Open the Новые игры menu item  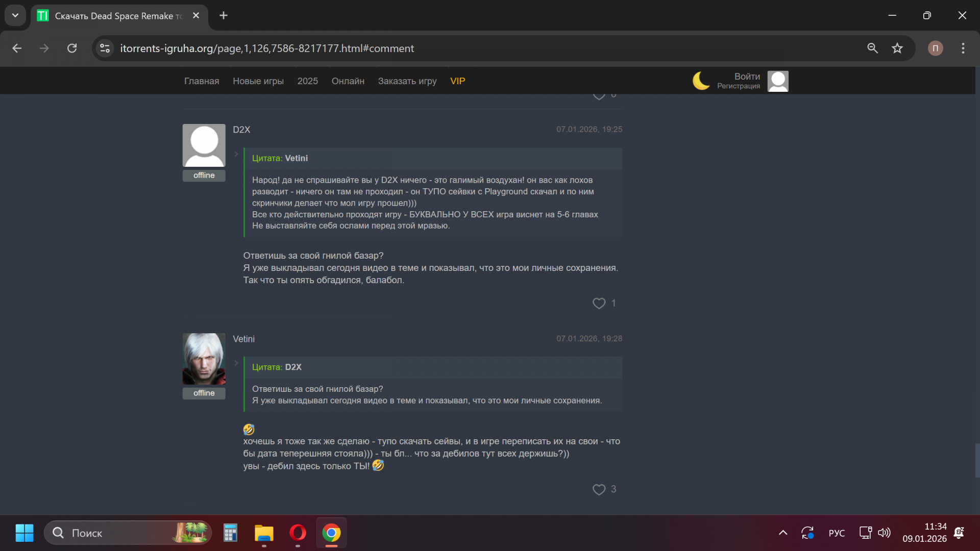click(258, 81)
